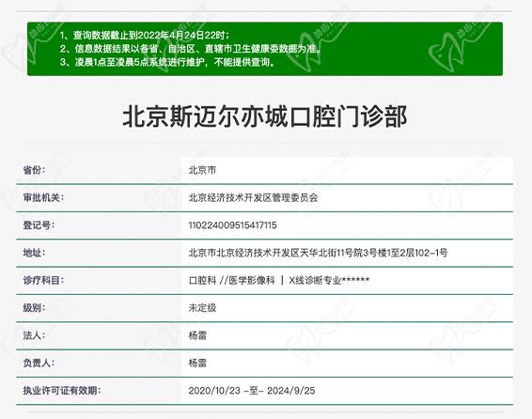
Task: Select 口腔科 //医学影像科 value
Action: pos(279,280)
